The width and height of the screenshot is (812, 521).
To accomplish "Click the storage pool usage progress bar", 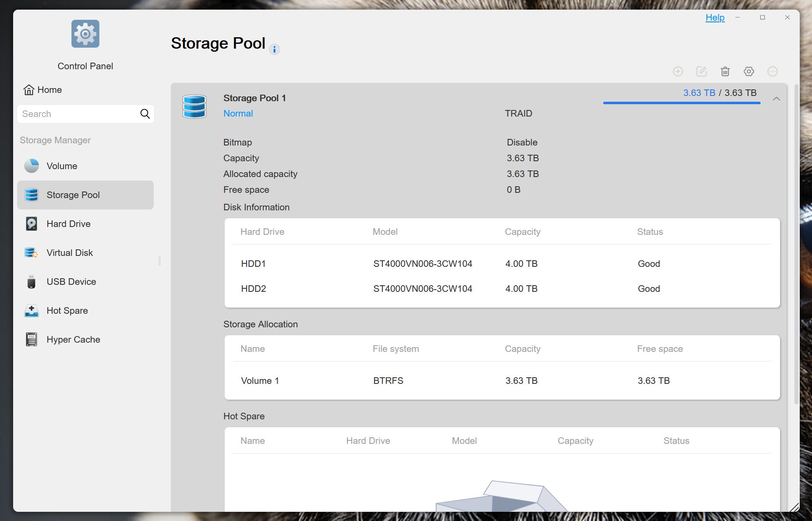I will (x=681, y=103).
